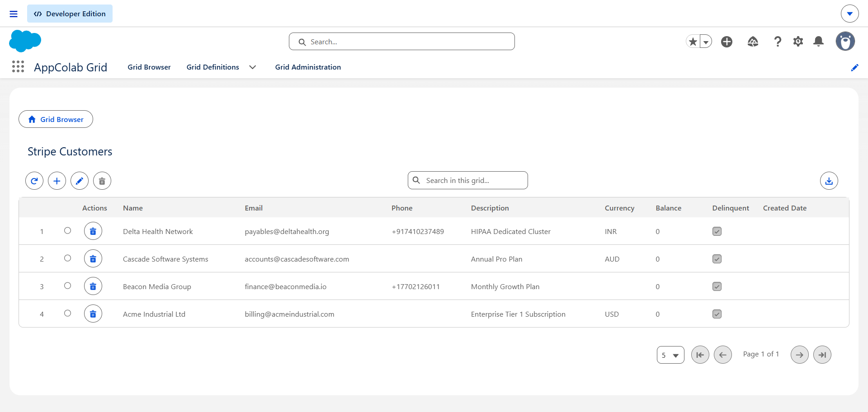Click the Phone column header
The height and width of the screenshot is (412, 868).
coord(402,208)
